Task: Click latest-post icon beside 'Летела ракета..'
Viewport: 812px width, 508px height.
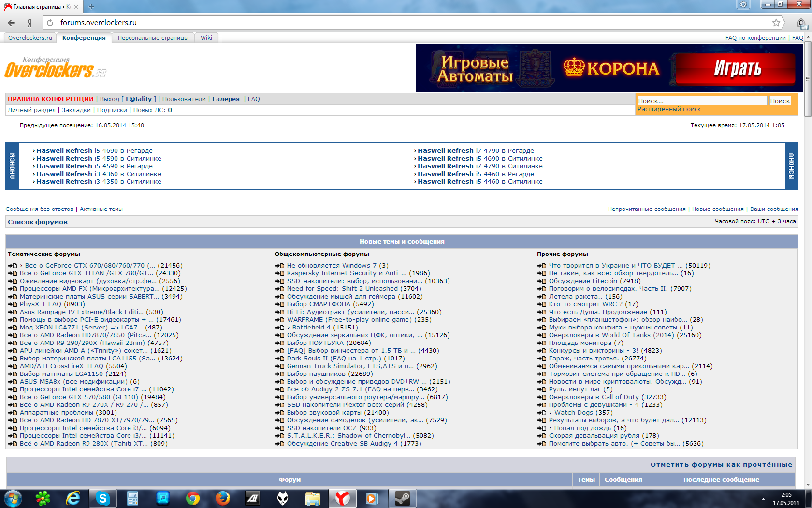Action: 542,297
